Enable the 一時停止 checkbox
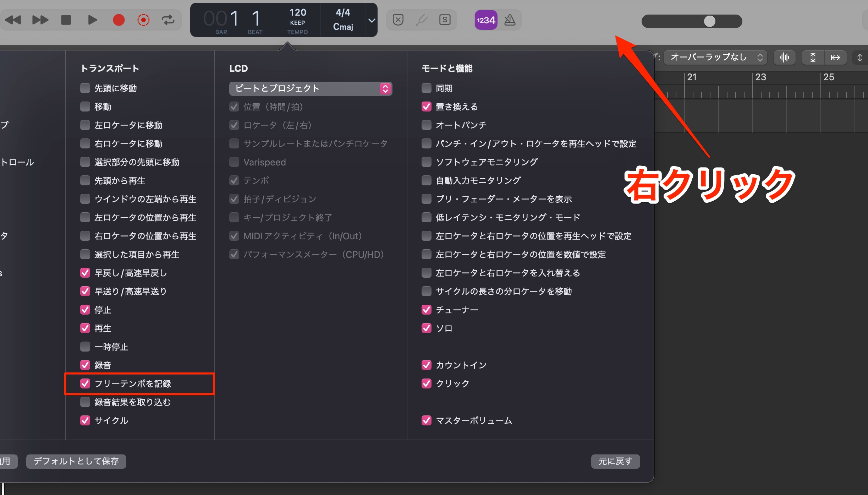This screenshot has width=868, height=495. (x=85, y=347)
